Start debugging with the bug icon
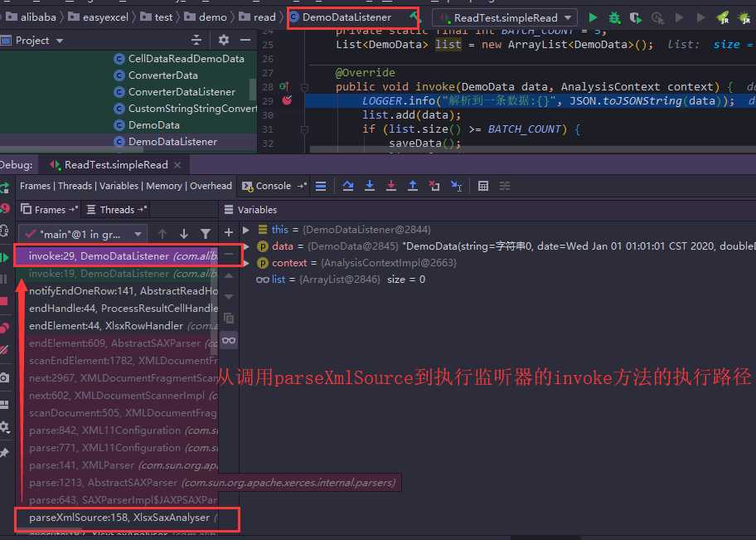This screenshot has height=540, width=756. [x=614, y=18]
